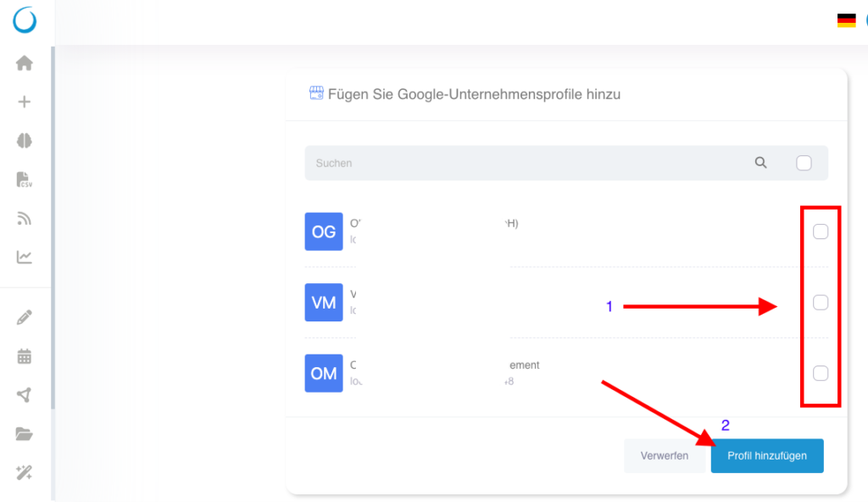Click the blue circle app logo
868x502 pixels.
[25, 20]
